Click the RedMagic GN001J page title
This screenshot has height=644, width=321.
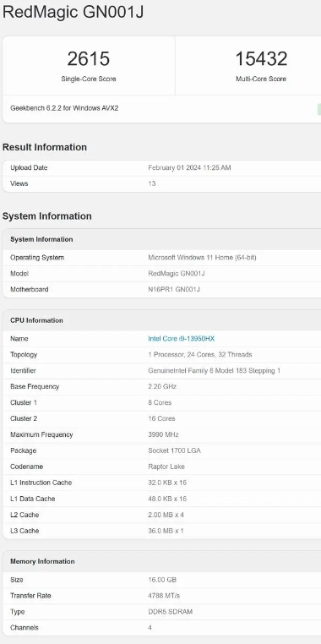73,12
